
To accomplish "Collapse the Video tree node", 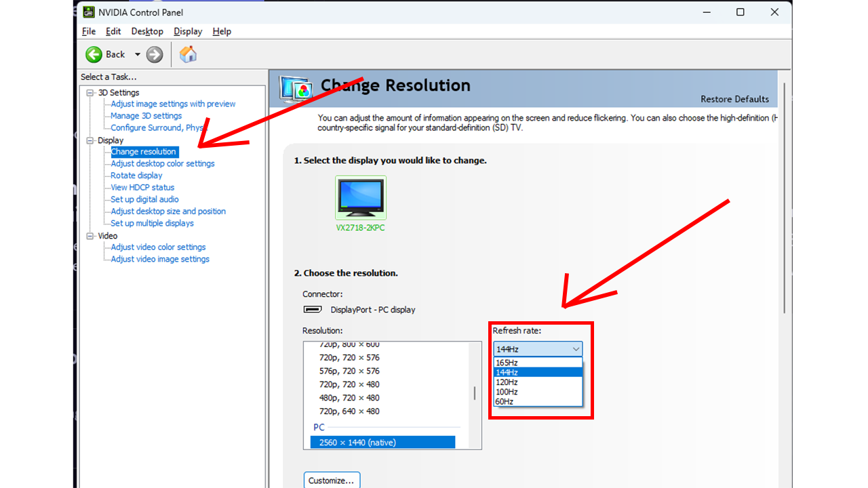I will coord(91,236).
